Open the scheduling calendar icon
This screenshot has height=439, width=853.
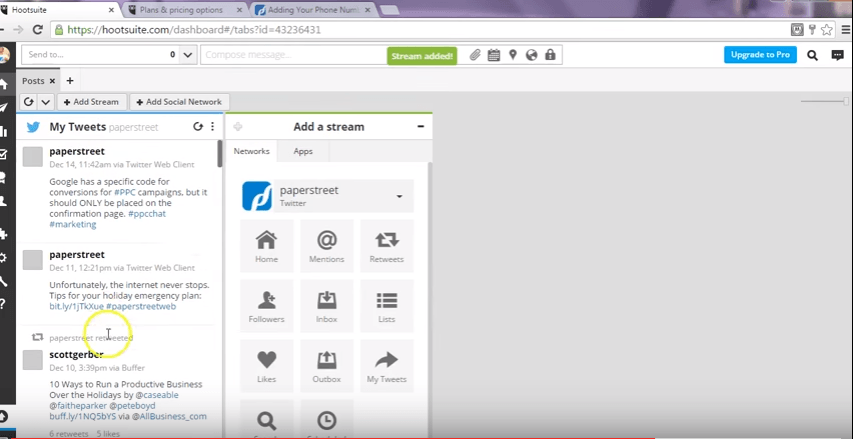tap(493, 55)
